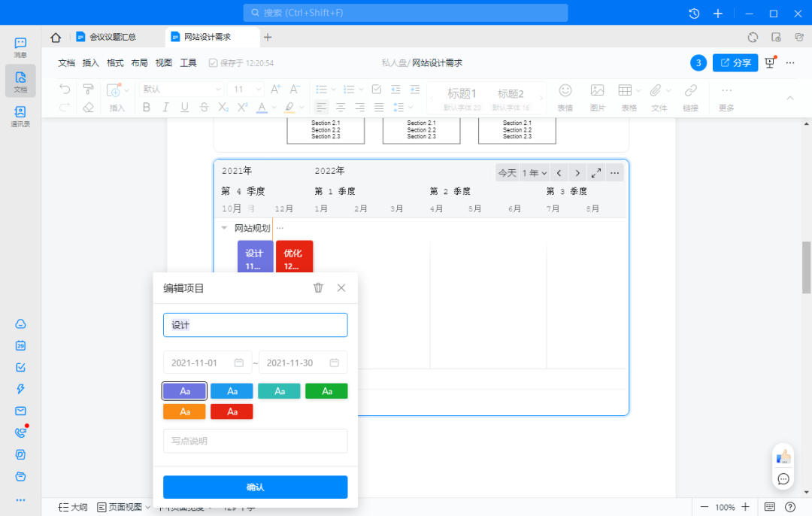Click the undo arrow icon

65,89
